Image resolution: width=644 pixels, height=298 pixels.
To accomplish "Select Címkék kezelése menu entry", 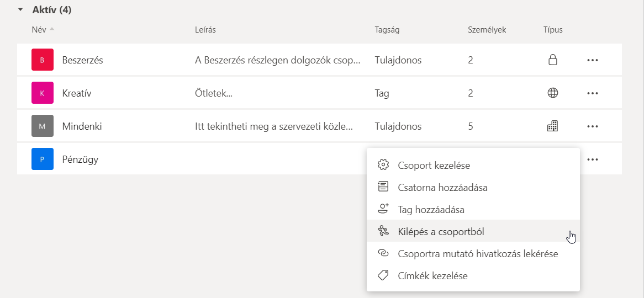I will (x=432, y=276).
